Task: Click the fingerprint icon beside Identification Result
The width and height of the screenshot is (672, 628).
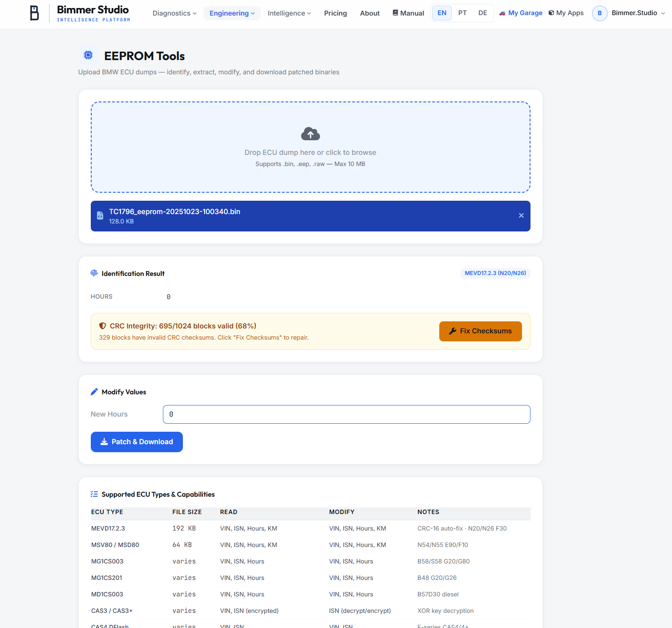Action: click(x=94, y=273)
